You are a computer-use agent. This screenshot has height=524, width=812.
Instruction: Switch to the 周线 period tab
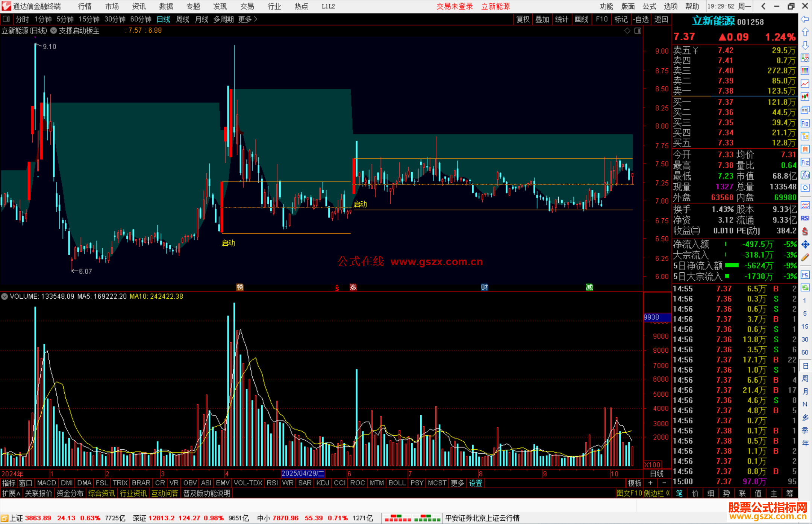point(183,19)
